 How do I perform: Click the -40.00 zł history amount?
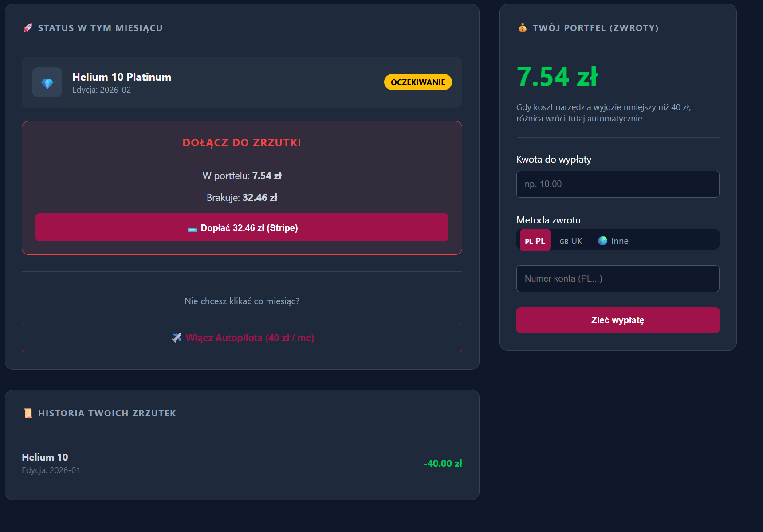coord(443,464)
